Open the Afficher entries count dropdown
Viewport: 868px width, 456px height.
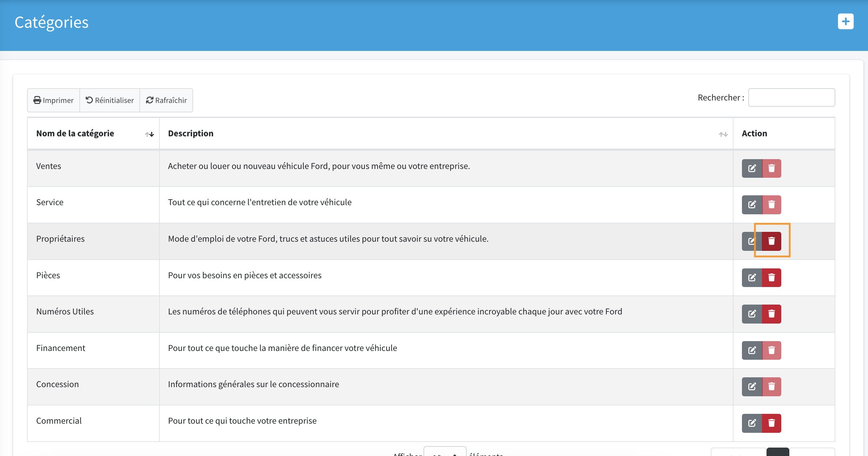[x=445, y=453]
